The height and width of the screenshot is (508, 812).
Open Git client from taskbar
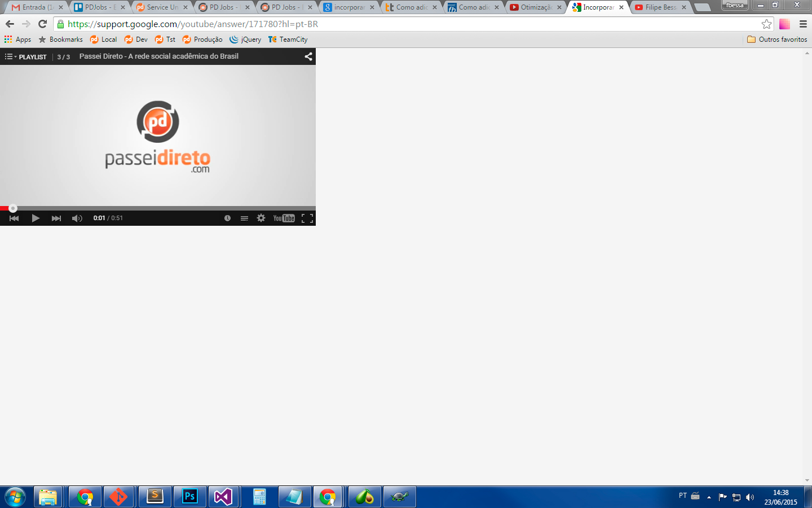pyautogui.click(x=118, y=497)
